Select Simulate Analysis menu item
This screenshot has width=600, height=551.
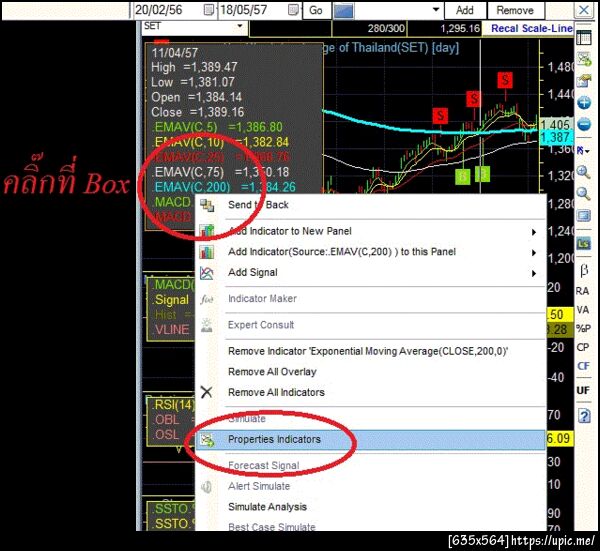coord(370,507)
